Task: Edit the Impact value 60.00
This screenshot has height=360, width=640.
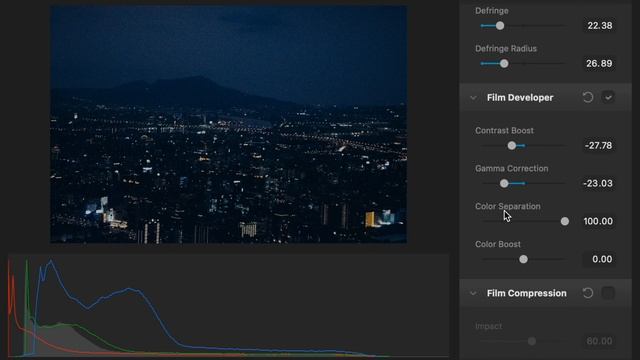Action: [x=599, y=341]
